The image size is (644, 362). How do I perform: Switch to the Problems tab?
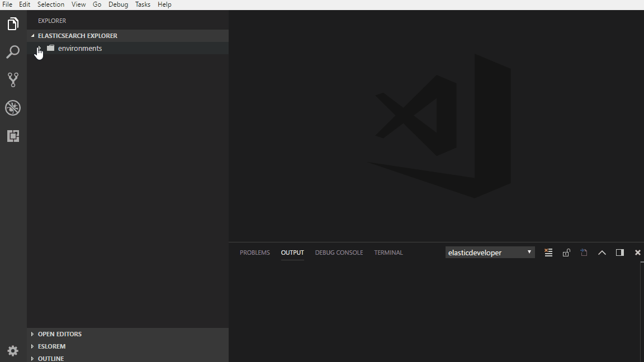255,253
